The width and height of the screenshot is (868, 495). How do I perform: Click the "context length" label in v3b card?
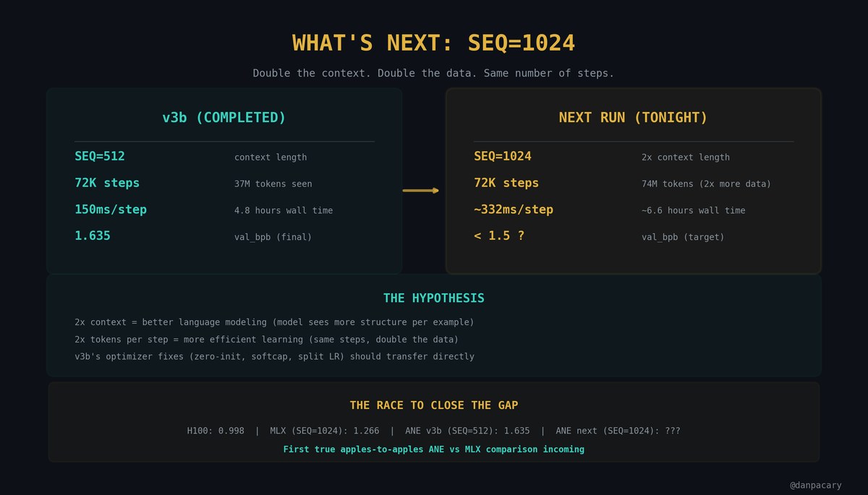pos(271,158)
